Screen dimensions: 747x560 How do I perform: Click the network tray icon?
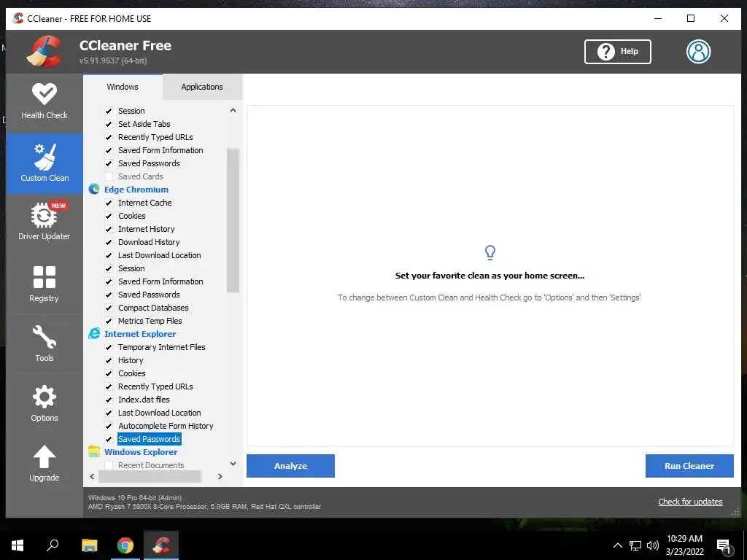coord(635,545)
